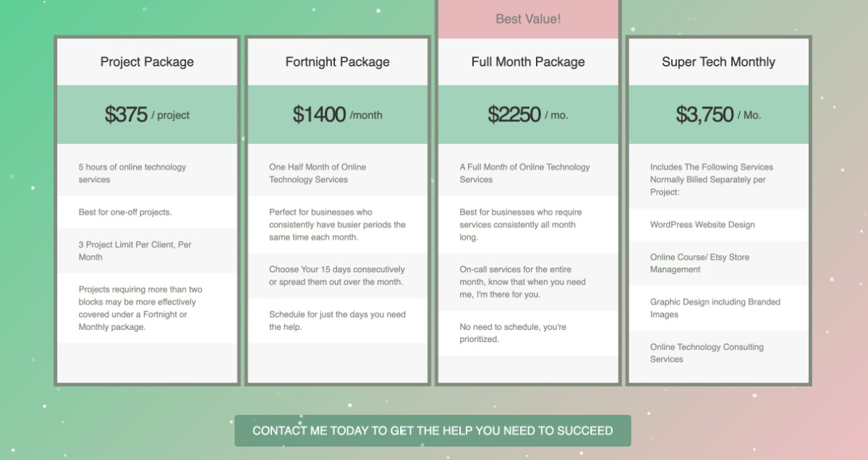Image resolution: width=868 pixels, height=460 pixels.
Task: Click No need to schedule feature row
Action: tap(513, 333)
